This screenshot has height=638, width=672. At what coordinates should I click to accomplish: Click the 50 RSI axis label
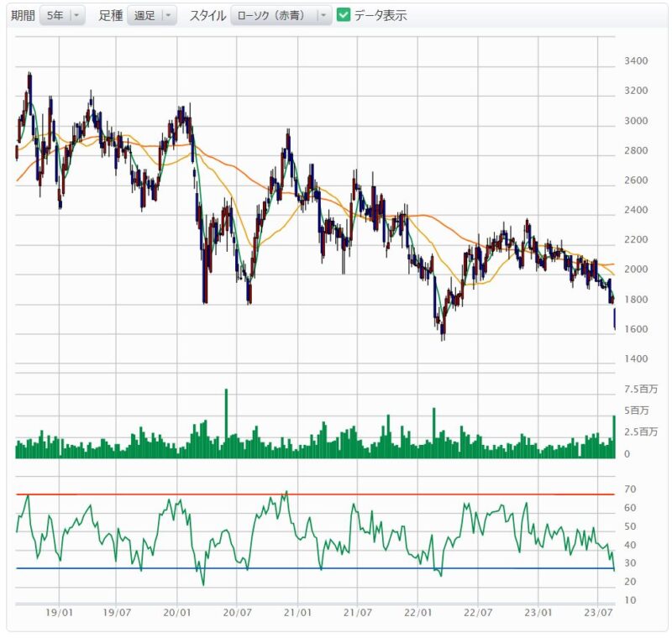tap(630, 526)
